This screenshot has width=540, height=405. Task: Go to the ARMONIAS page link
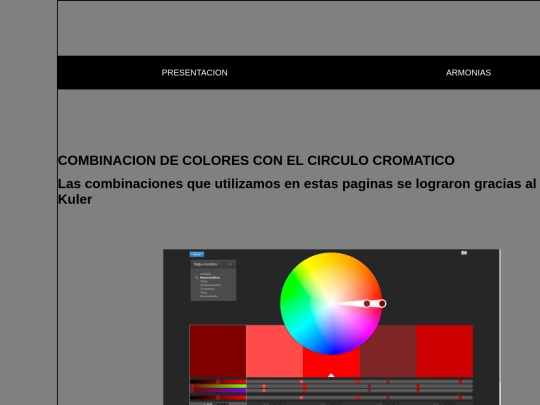click(x=468, y=73)
